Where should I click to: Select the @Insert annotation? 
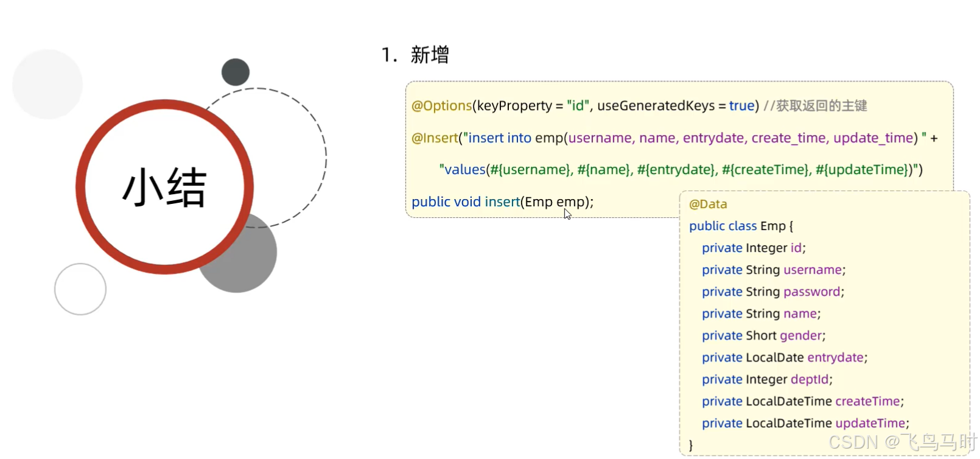tap(435, 138)
